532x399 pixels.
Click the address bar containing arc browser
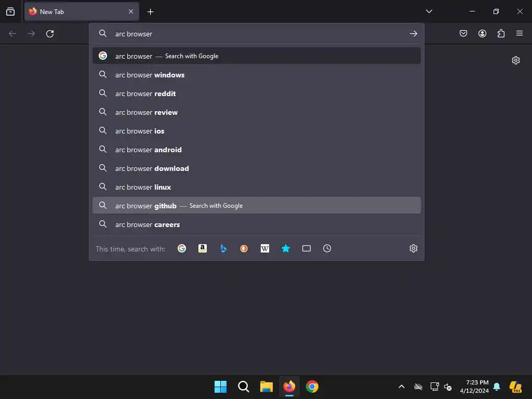(257, 34)
